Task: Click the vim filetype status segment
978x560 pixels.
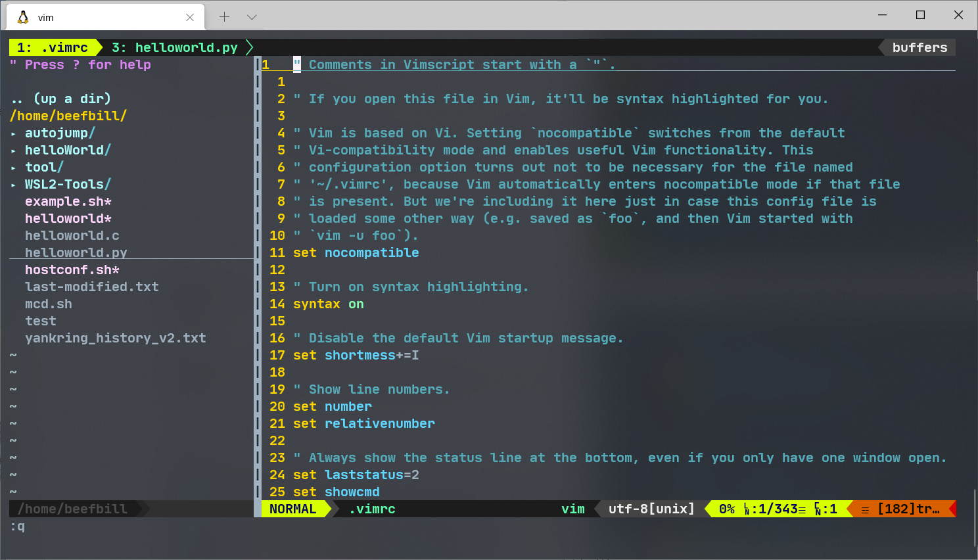Action: tap(572, 509)
